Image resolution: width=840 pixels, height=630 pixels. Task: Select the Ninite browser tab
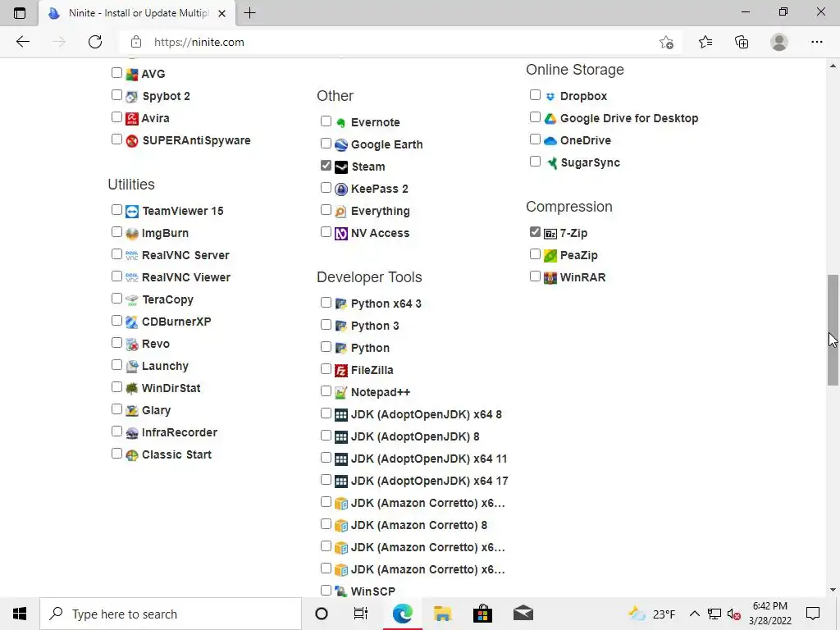pyautogui.click(x=137, y=13)
